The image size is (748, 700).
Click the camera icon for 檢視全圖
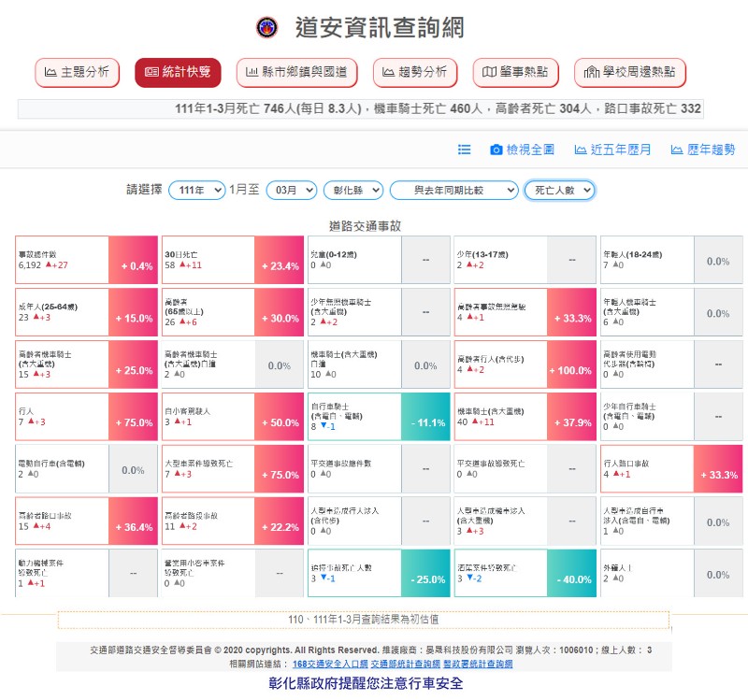(496, 150)
